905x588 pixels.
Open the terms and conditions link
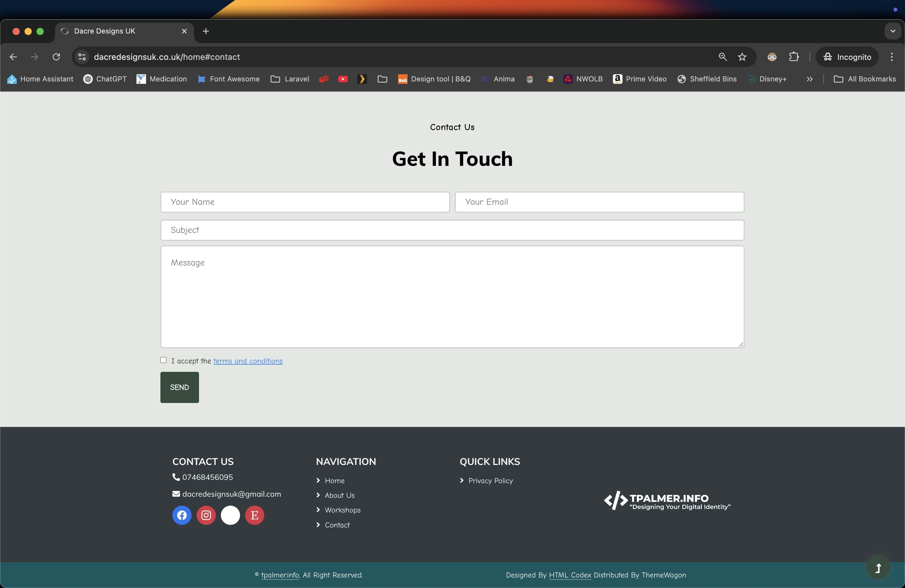247,361
